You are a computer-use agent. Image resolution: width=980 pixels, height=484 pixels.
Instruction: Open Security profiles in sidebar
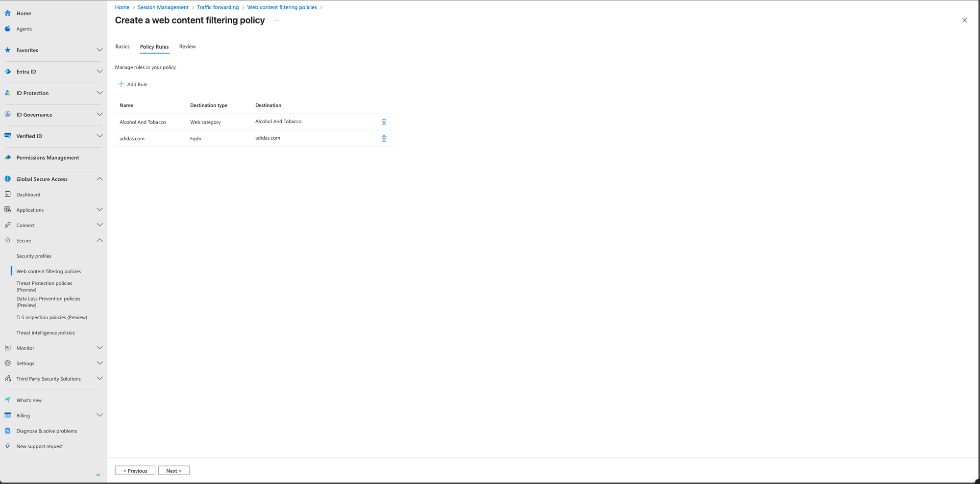[34, 256]
